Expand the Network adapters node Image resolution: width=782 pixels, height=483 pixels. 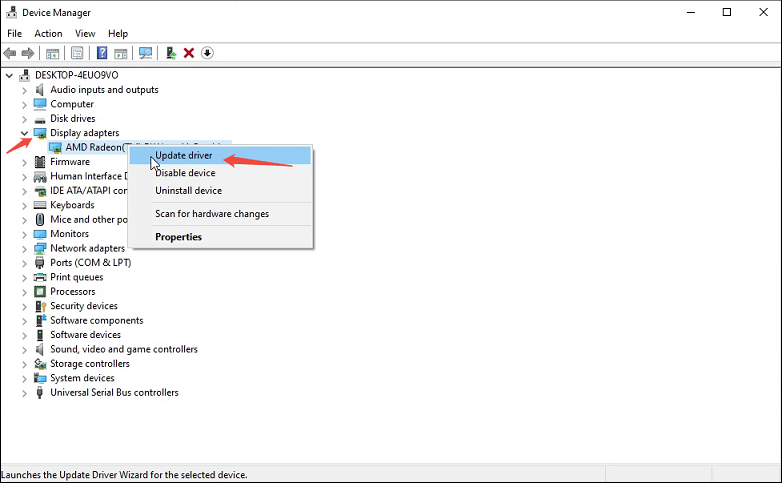pos(24,249)
